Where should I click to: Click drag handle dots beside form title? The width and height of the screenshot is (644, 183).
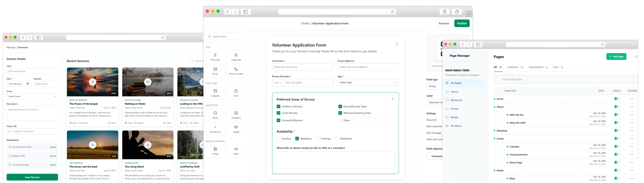397,44
